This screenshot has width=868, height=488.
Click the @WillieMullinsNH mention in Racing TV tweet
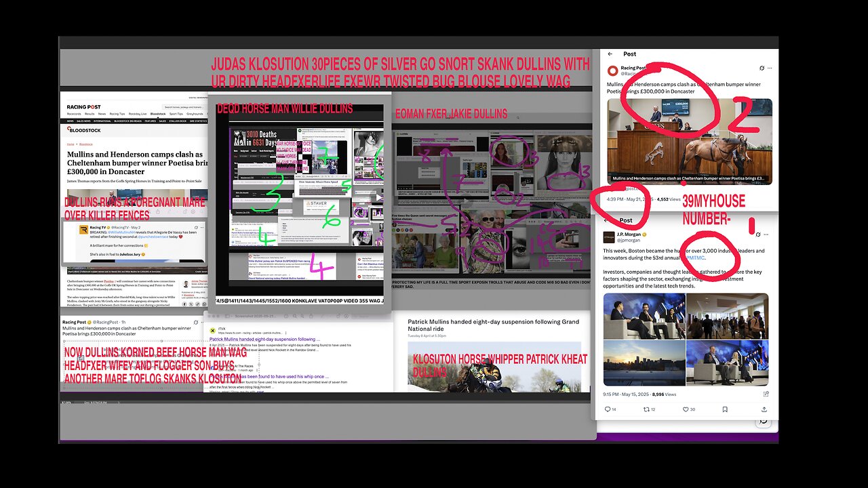pos(121,232)
